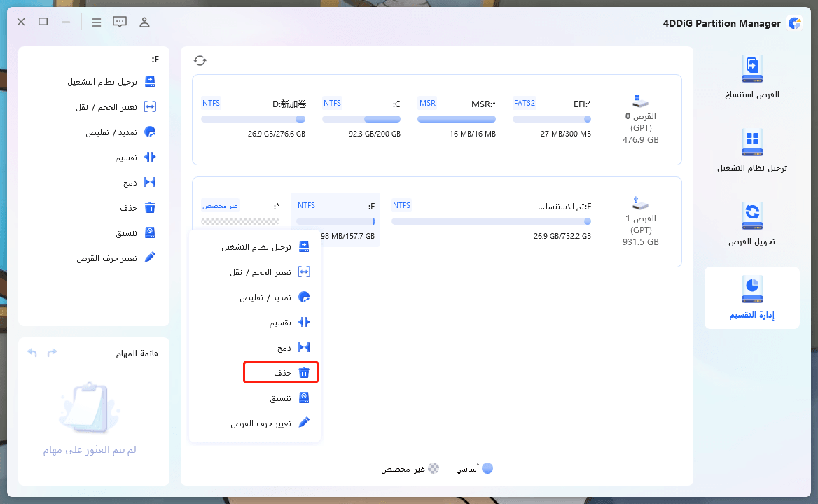
Task: Click the undo arrow in قائمة المهام panel
Action: pos(32,353)
